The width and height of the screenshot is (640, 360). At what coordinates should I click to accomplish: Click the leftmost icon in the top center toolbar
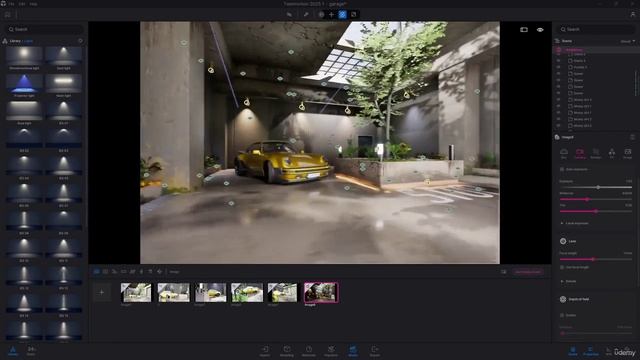coord(289,14)
